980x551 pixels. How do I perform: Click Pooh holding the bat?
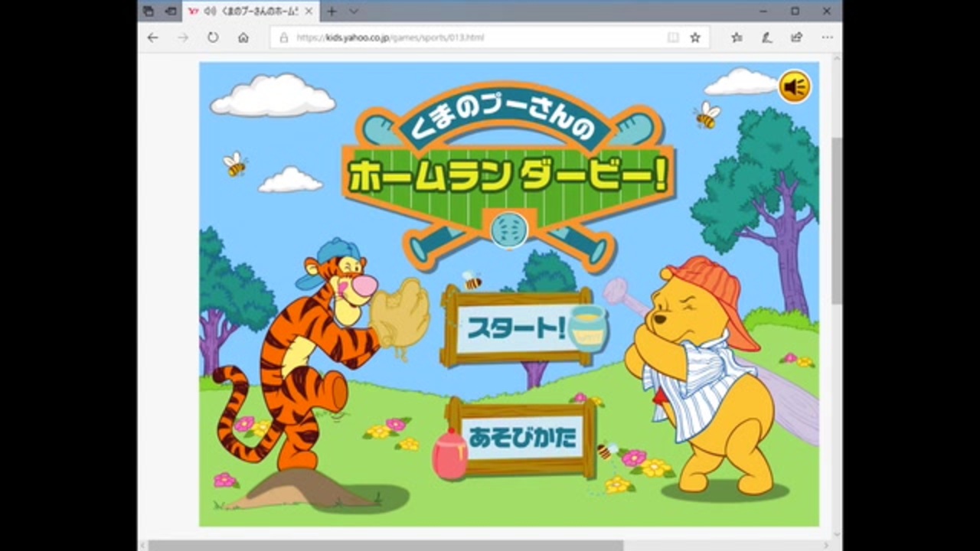(x=703, y=375)
